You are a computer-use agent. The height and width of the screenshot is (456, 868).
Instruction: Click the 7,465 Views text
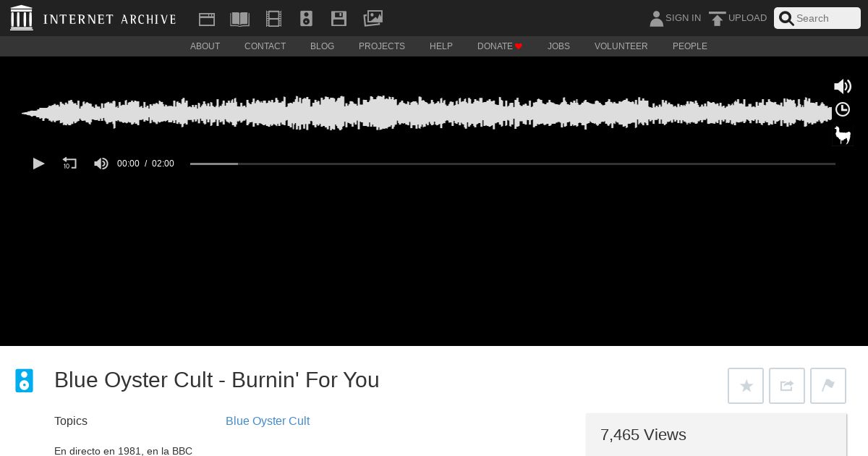click(643, 434)
